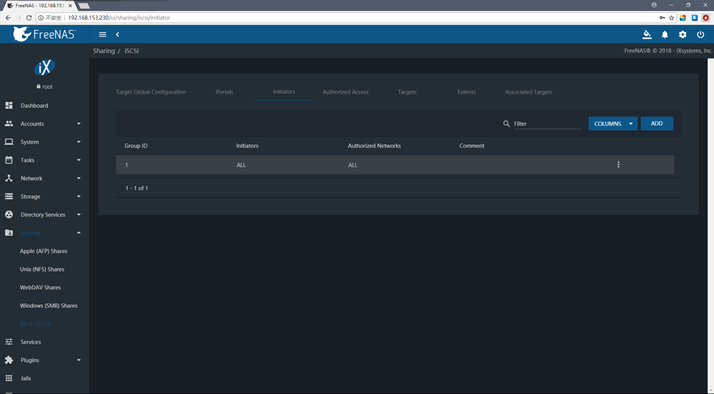Sort by Initiators column header
This screenshot has height=394, width=714.
click(247, 146)
